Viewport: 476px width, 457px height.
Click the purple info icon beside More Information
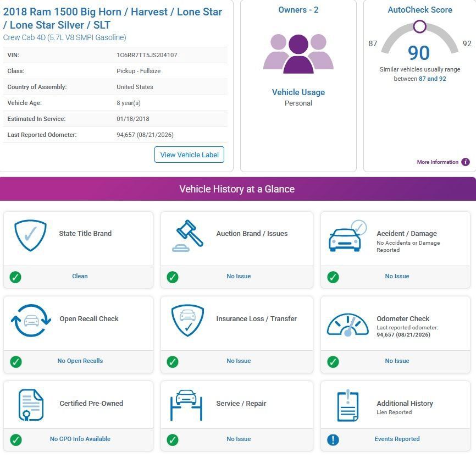pos(466,162)
